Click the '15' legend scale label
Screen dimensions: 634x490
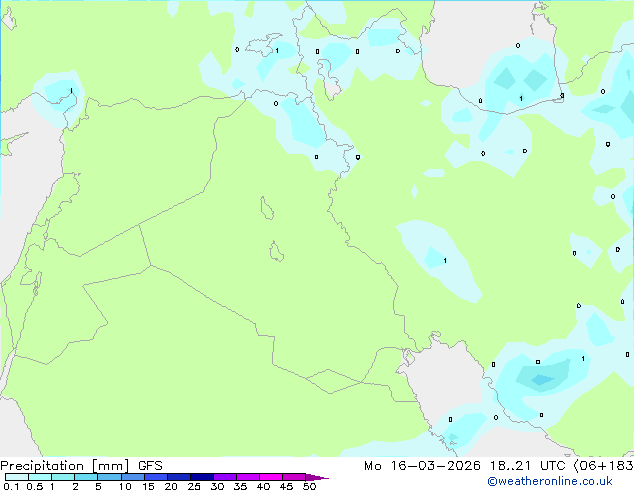point(148,486)
